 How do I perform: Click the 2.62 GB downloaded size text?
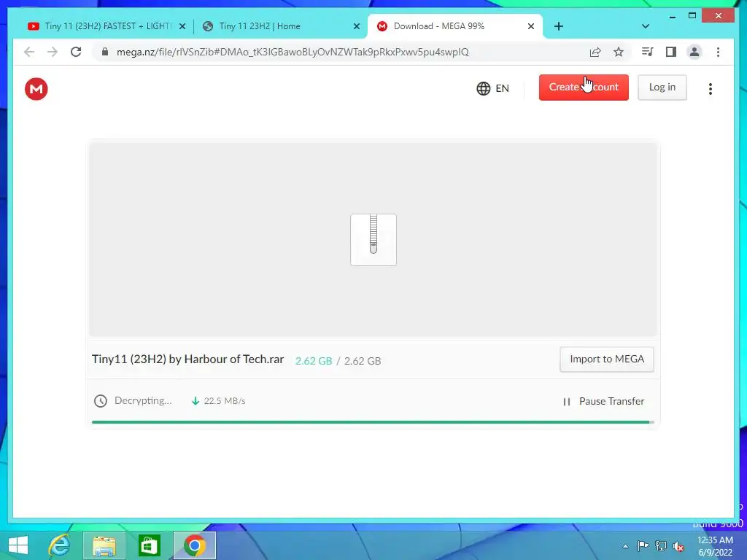click(314, 361)
